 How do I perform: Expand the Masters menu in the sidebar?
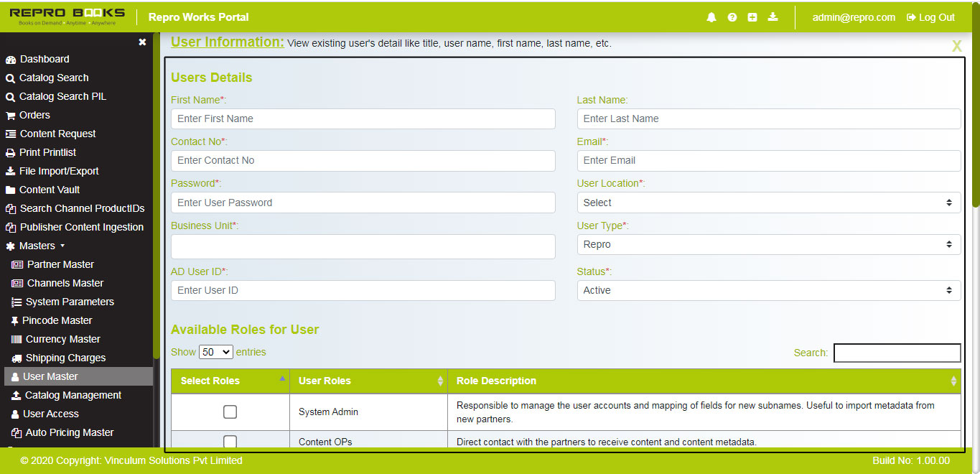(38, 246)
